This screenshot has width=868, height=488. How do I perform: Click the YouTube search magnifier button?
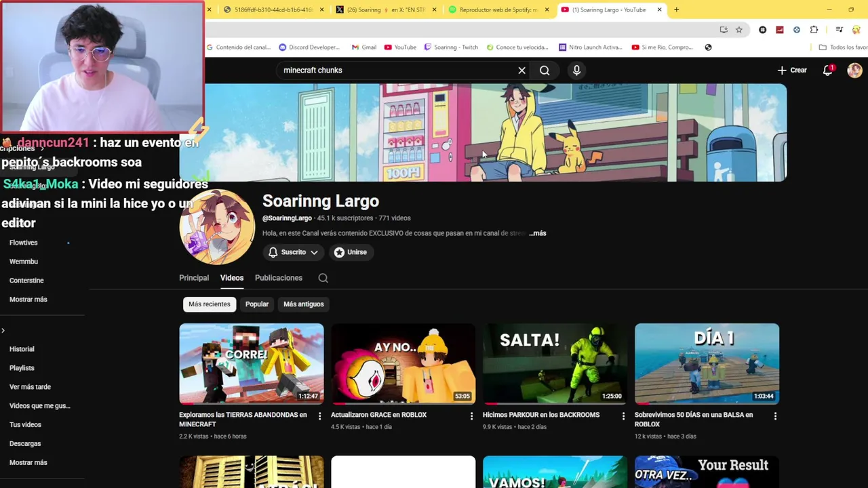pyautogui.click(x=545, y=70)
